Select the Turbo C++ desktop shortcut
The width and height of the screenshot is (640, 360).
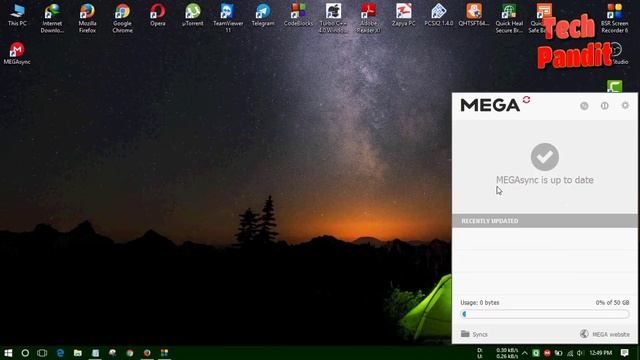point(333,18)
